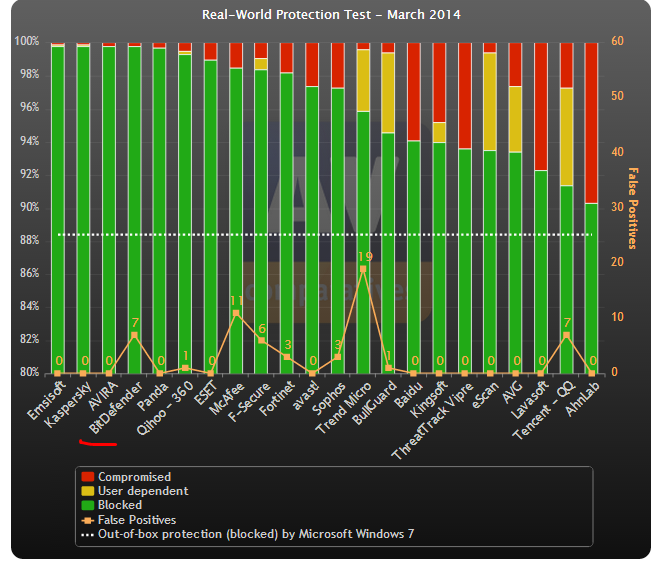Screen dimensions: 663x563
Task: Click the AhnLab axis label
Action: pos(582,399)
